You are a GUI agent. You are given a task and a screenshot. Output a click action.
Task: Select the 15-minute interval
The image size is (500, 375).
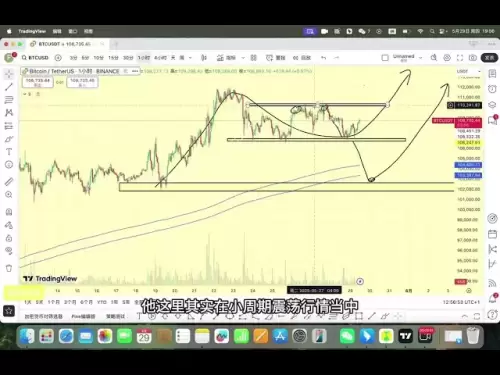click(113, 58)
